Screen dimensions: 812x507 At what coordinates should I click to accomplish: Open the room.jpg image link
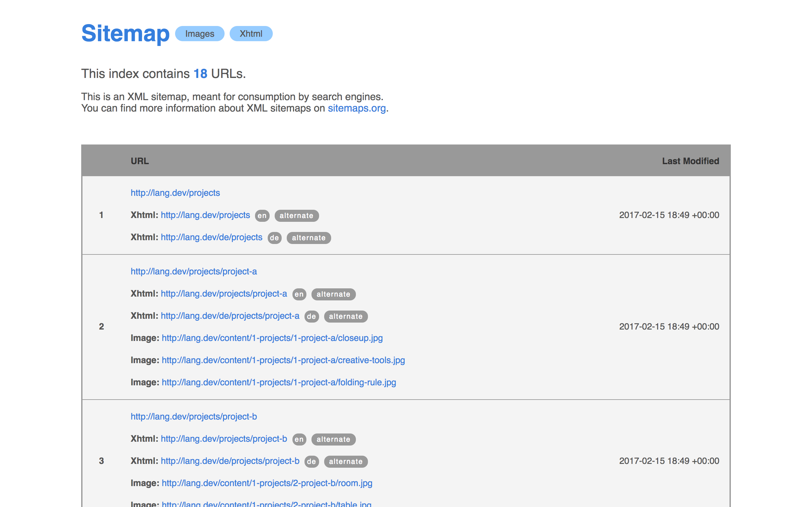click(267, 483)
